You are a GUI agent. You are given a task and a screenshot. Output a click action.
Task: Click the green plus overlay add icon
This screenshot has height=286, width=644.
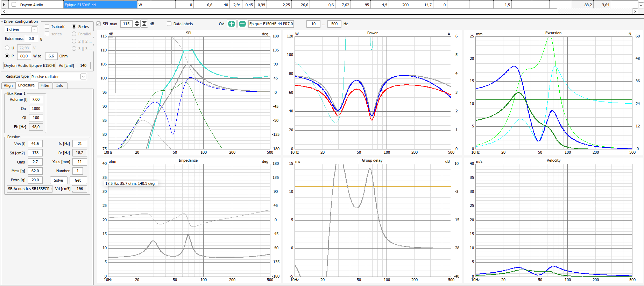tap(232, 24)
